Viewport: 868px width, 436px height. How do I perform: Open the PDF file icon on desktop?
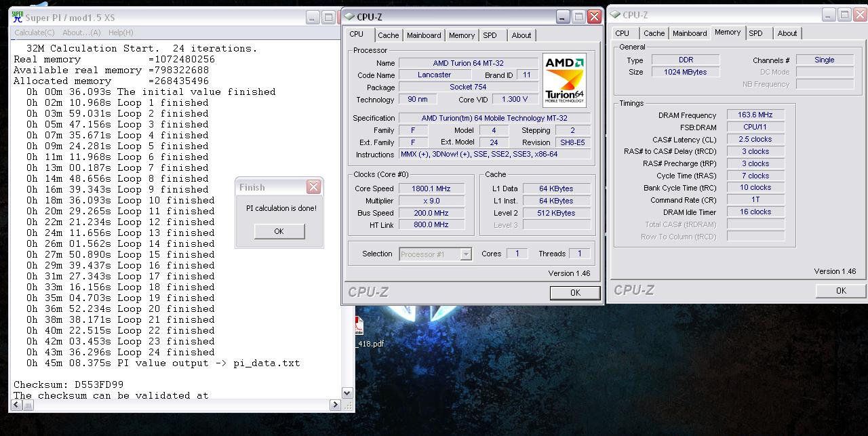(358, 326)
